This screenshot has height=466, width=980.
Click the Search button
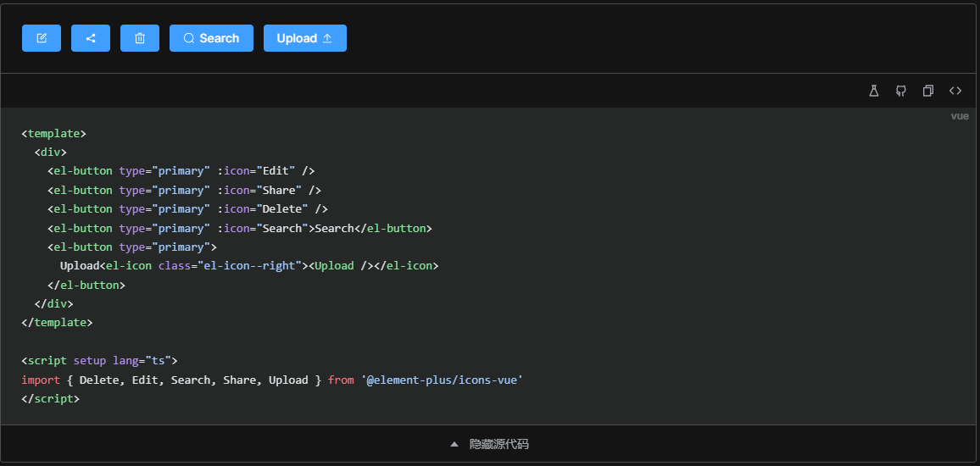pyautogui.click(x=211, y=38)
